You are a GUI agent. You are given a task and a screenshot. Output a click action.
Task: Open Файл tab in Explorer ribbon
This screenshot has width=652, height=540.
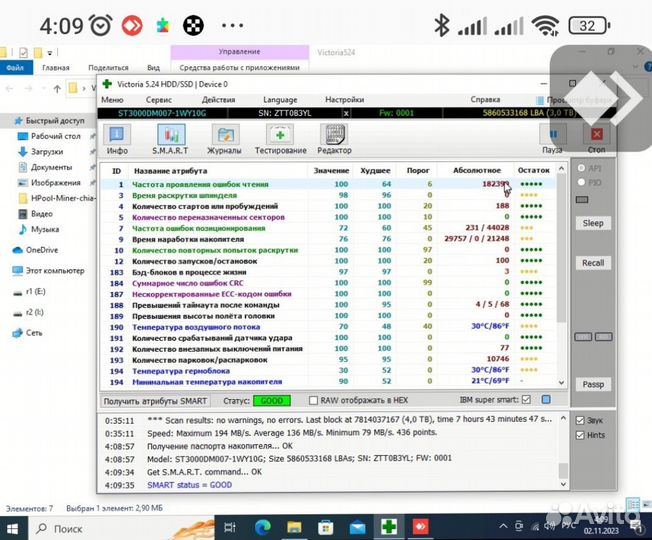16,68
